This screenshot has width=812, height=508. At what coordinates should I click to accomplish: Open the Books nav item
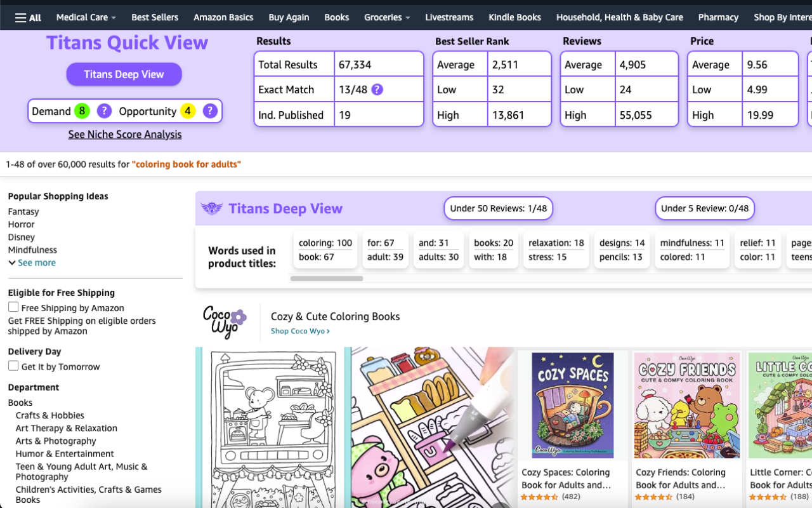point(337,17)
